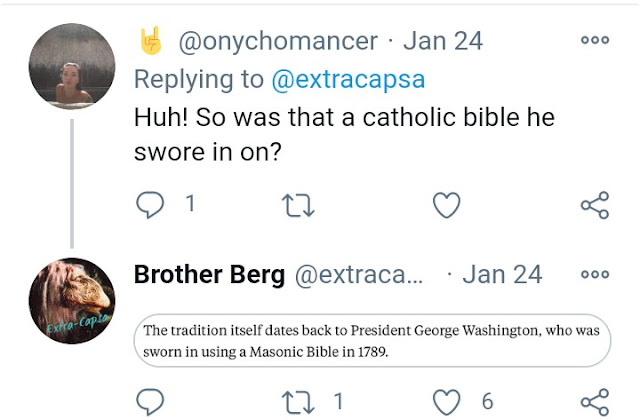Share onychomancer's tweet using the share icon
Image resolution: width=640 pixels, height=420 pixels.
(595, 205)
